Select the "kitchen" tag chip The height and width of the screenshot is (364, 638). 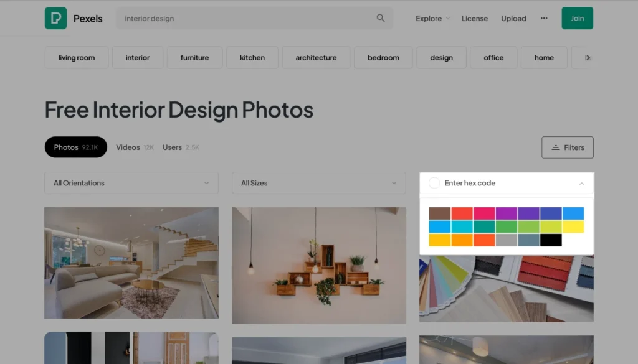click(252, 58)
